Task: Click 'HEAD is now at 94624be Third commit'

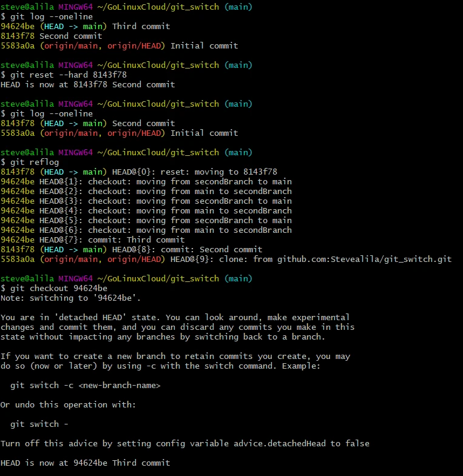Action: tap(86, 463)
